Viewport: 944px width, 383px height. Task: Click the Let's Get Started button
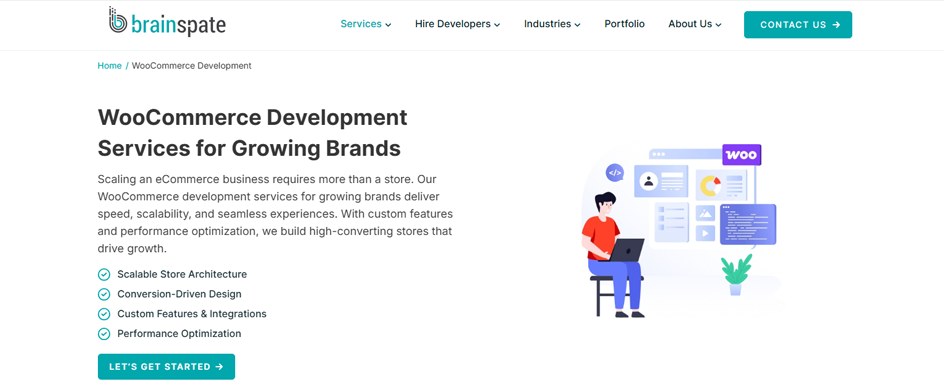click(166, 366)
